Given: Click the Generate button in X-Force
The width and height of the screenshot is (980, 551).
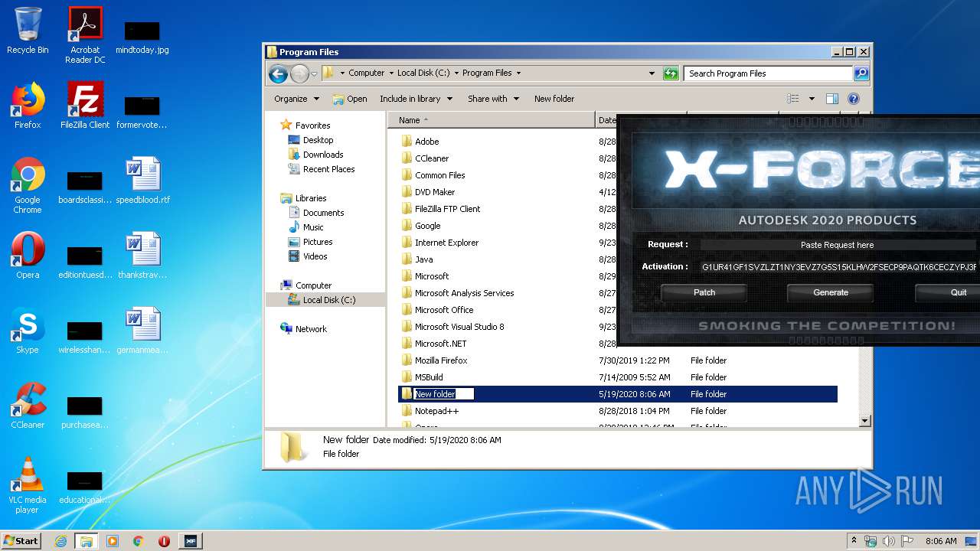Looking at the screenshot, I should point(831,292).
